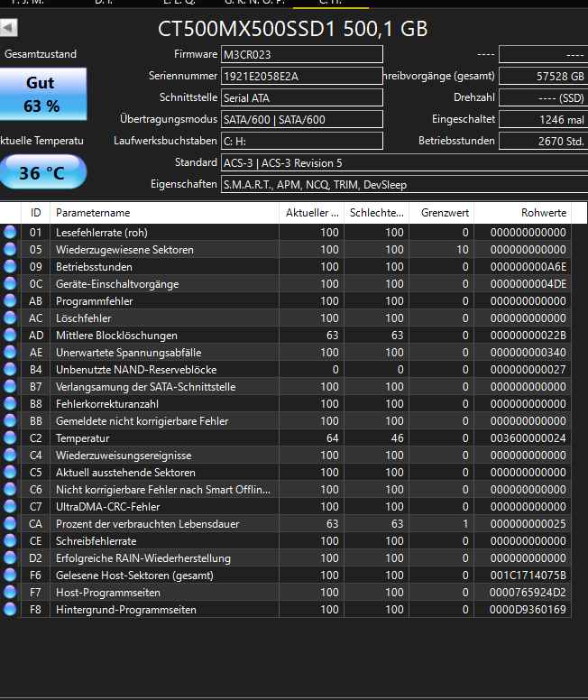The height and width of the screenshot is (700, 588).
Task: Click the Eingeschaltet field 1246 mal
Action: 543,119
